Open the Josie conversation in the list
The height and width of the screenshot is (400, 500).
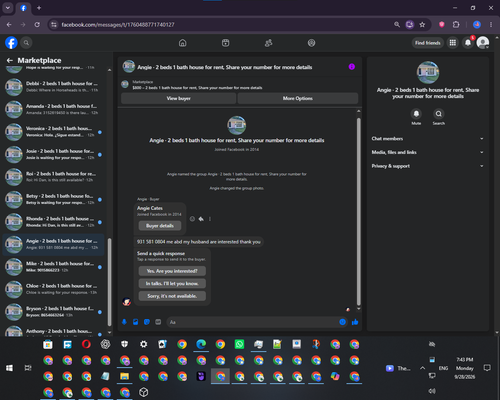click(x=53, y=154)
